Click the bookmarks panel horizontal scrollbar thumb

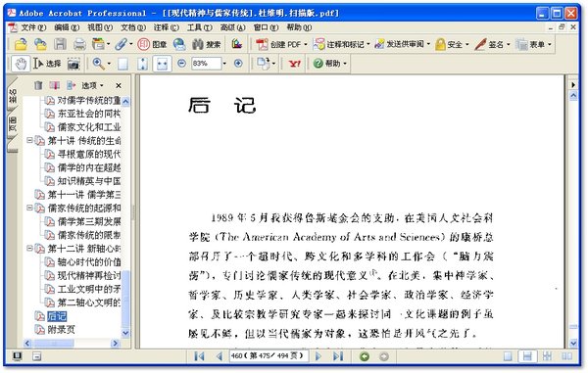[54, 343]
